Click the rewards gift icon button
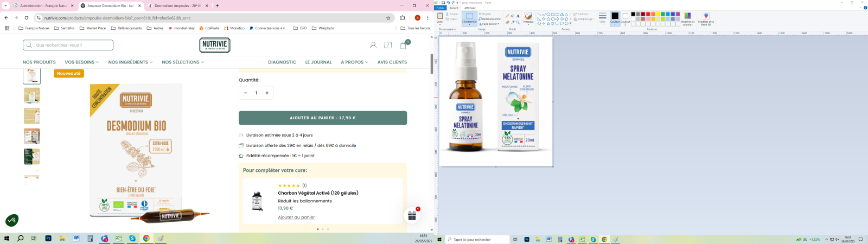The width and height of the screenshot is (868, 244). point(412,215)
